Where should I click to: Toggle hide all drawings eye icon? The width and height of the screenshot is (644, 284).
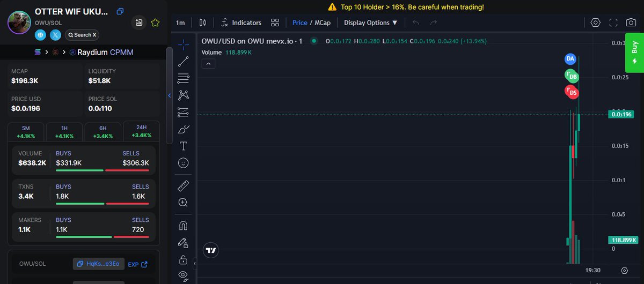[183, 276]
